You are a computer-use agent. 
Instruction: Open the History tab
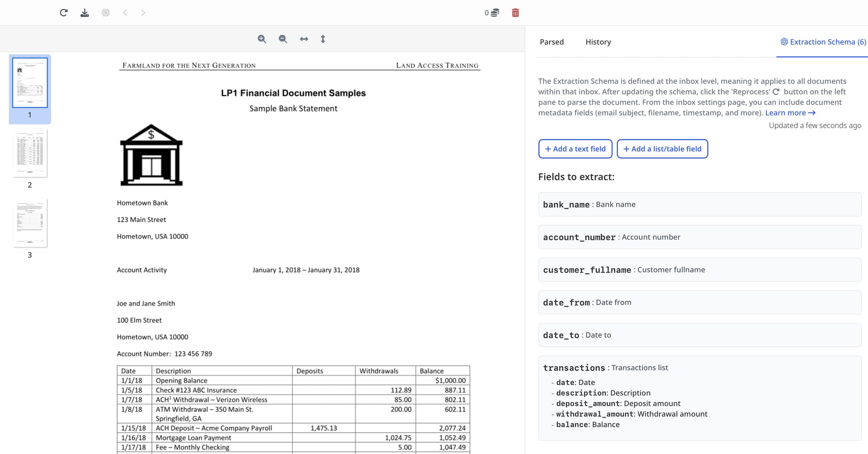pyautogui.click(x=598, y=42)
